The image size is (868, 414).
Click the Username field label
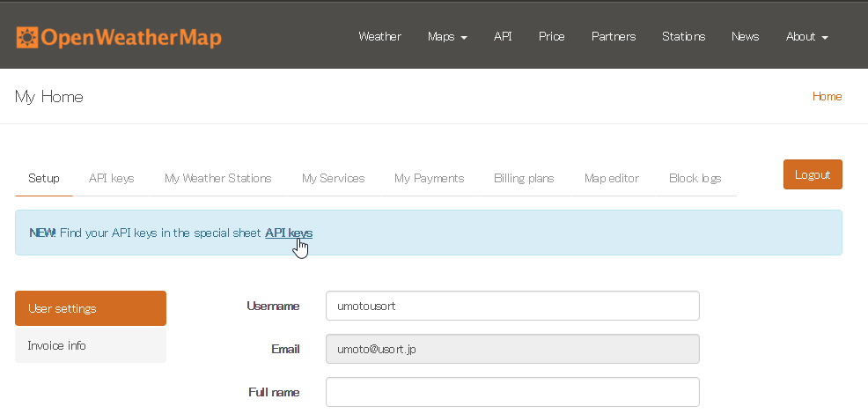coord(273,306)
